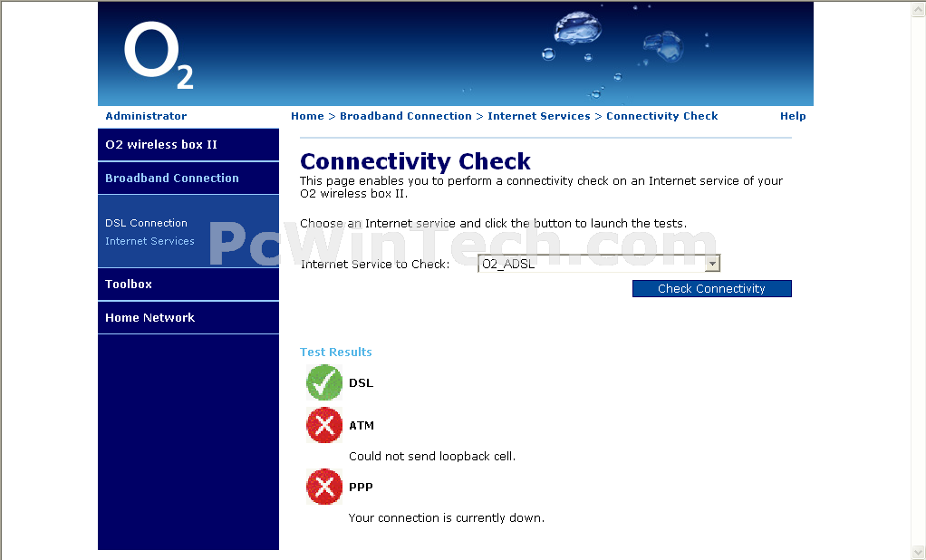
Task: Click the 'Internet Service to Check:' label
Action: click(x=375, y=264)
